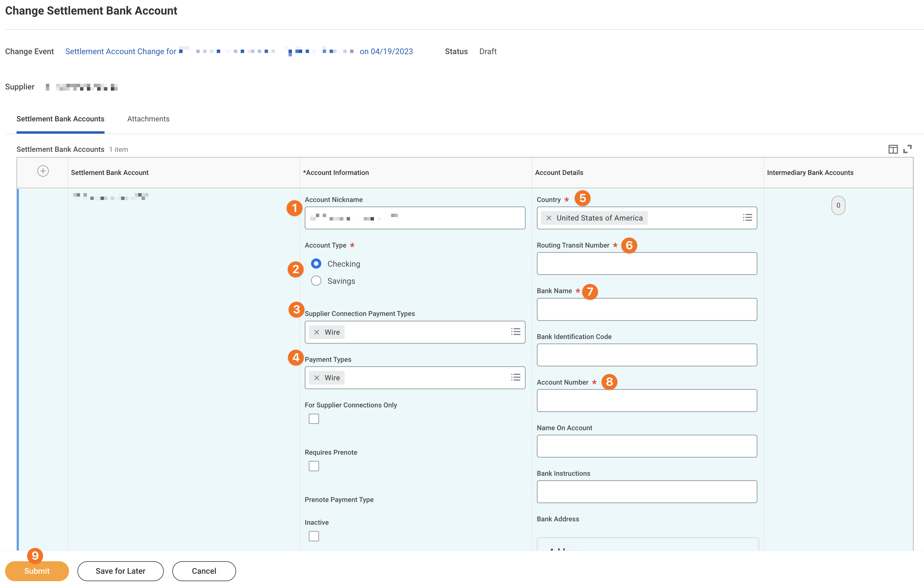The image size is (924, 588).
Task: Switch to the Attachments tab
Action: [148, 119]
